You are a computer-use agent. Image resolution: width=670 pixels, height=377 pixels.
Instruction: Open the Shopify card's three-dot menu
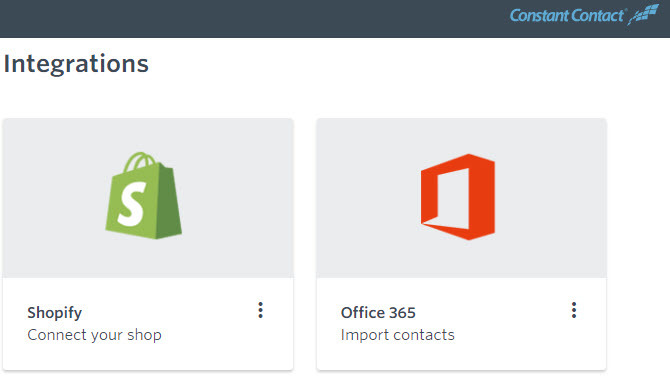coord(260,310)
